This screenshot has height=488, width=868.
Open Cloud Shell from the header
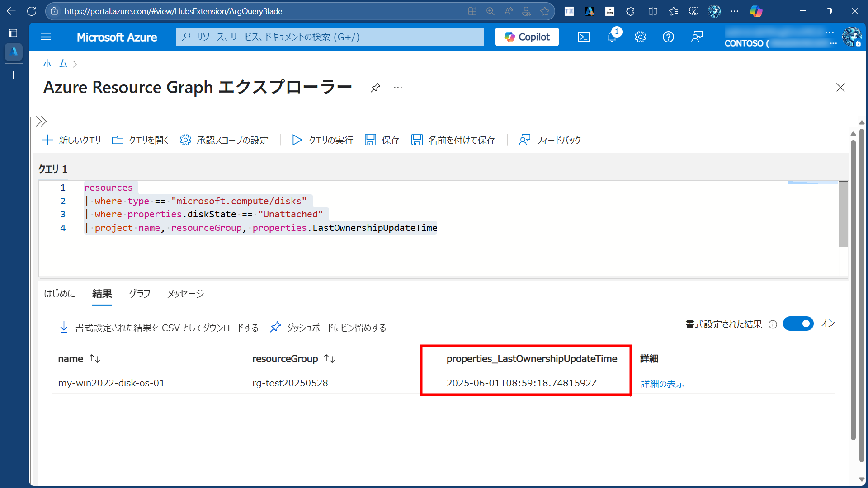[584, 37]
